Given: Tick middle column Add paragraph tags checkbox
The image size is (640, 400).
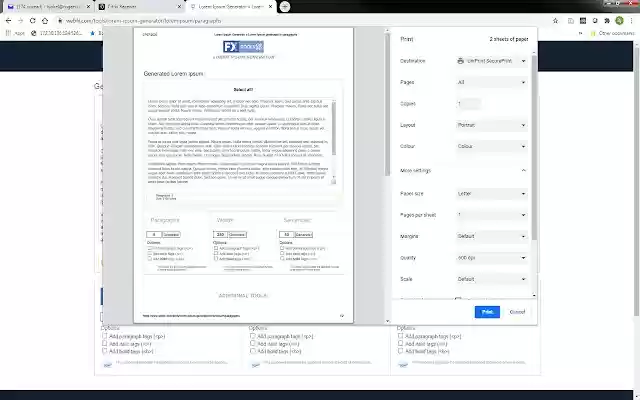Looking at the screenshot, I should pos(253,336).
